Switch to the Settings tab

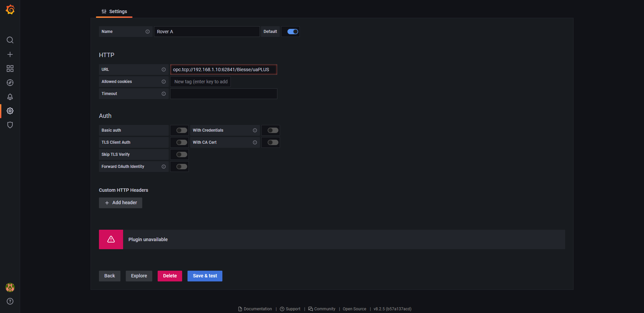point(114,11)
